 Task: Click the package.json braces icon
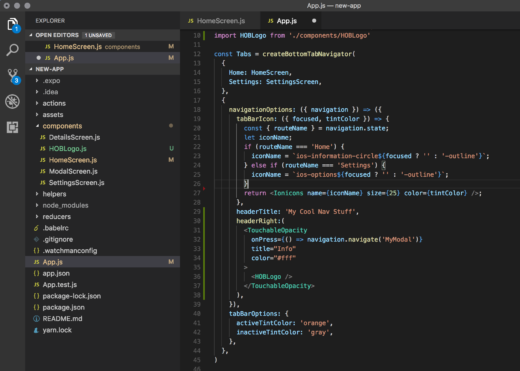coord(36,307)
